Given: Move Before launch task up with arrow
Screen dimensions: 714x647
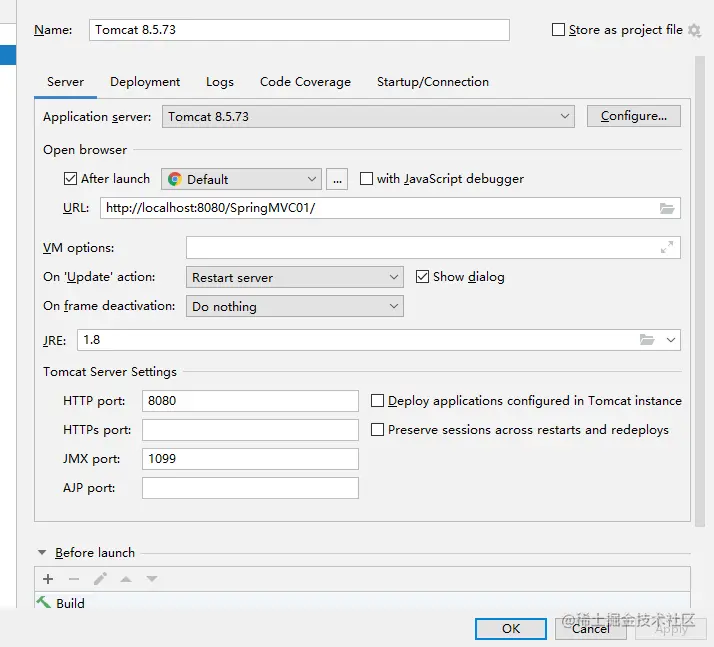Looking at the screenshot, I should pyautogui.click(x=126, y=579).
